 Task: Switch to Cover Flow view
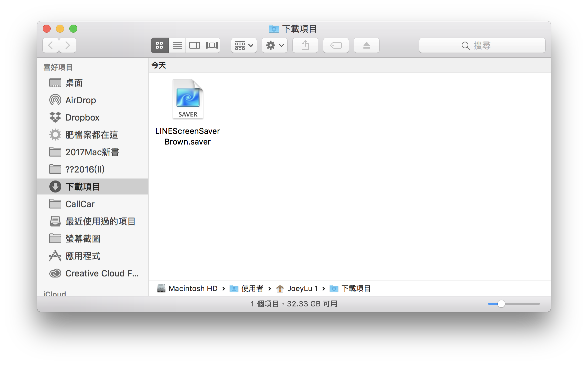click(x=212, y=45)
